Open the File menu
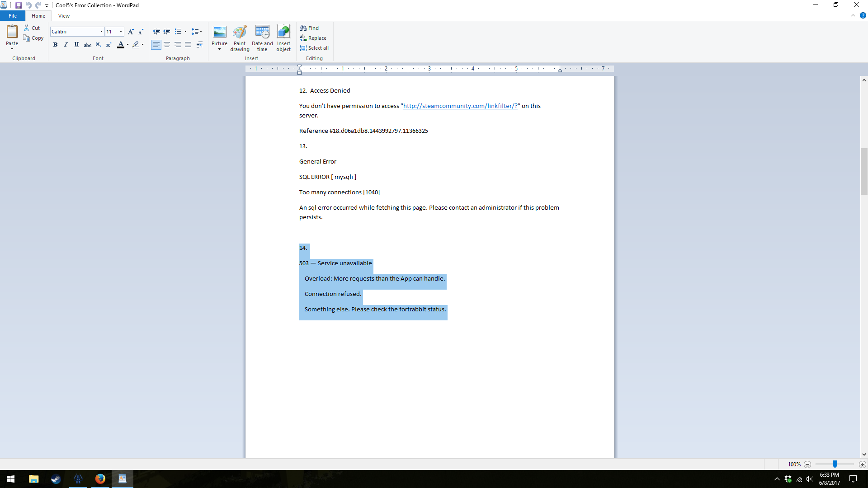The width and height of the screenshot is (868, 488). coord(13,16)
